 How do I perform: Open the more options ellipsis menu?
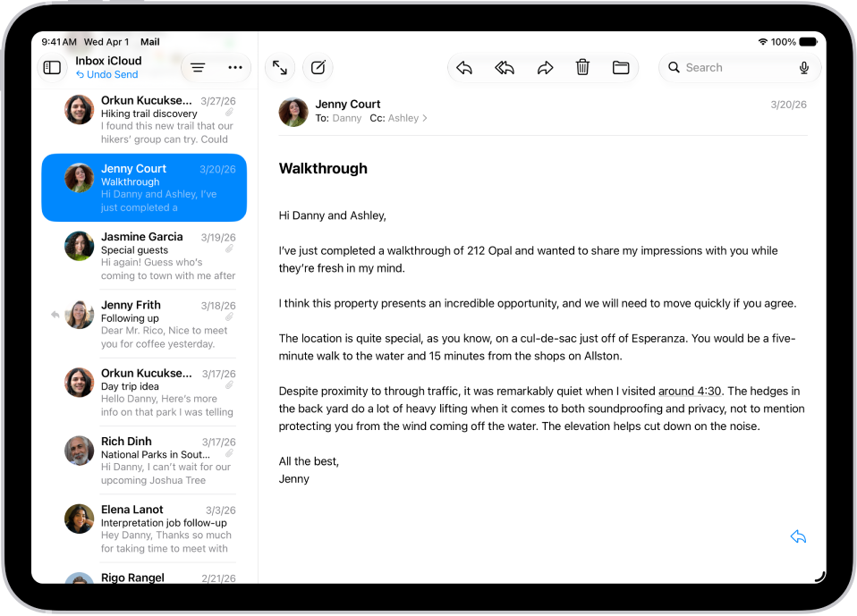(x=235, y=67)
